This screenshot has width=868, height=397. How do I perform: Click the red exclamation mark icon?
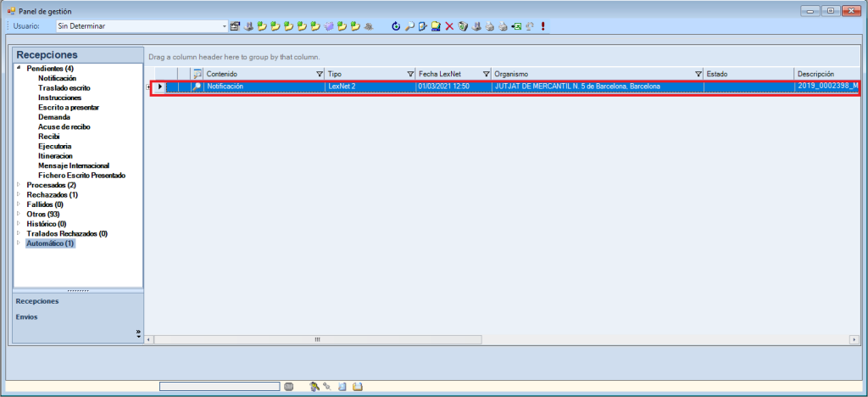pos(542,26)
